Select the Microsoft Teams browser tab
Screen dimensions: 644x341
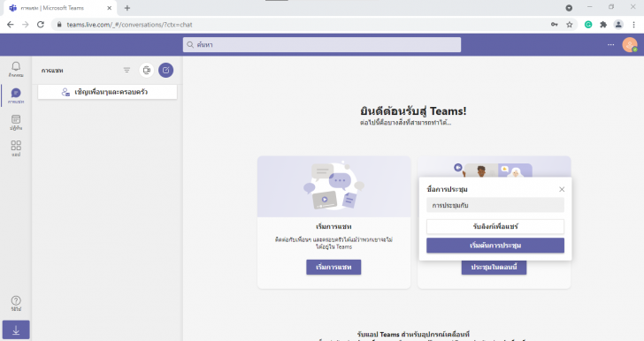(x=59, y=8)
